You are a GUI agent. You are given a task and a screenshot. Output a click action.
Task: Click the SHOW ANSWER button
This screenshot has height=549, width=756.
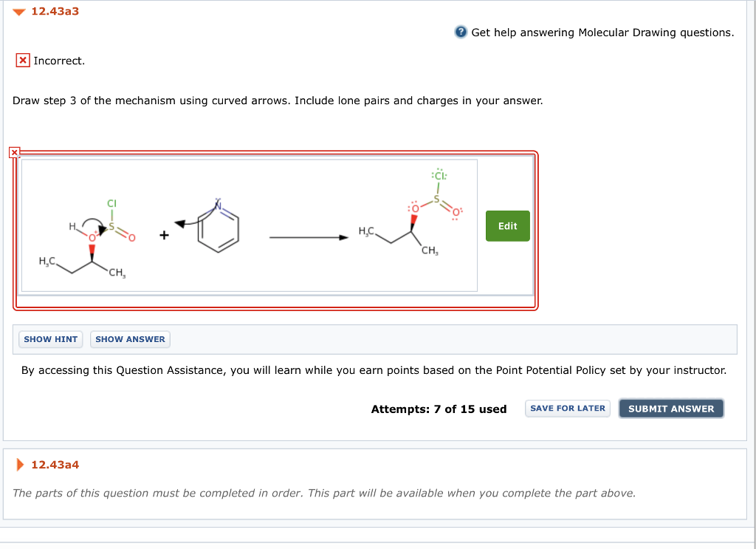(x=130, y=339)
